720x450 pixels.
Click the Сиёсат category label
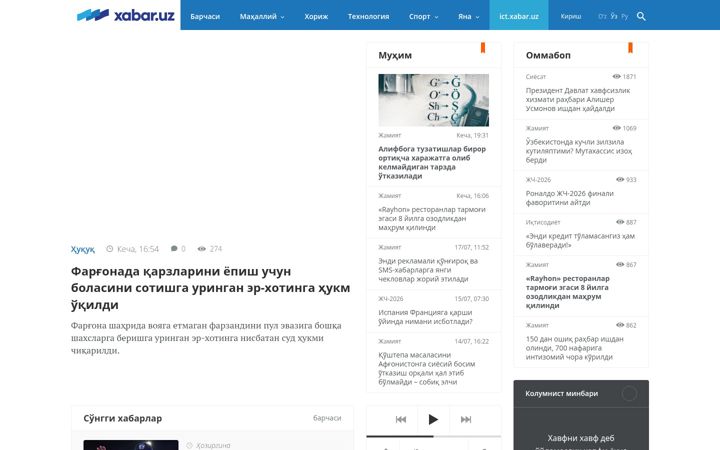click(x=536, y=77)
